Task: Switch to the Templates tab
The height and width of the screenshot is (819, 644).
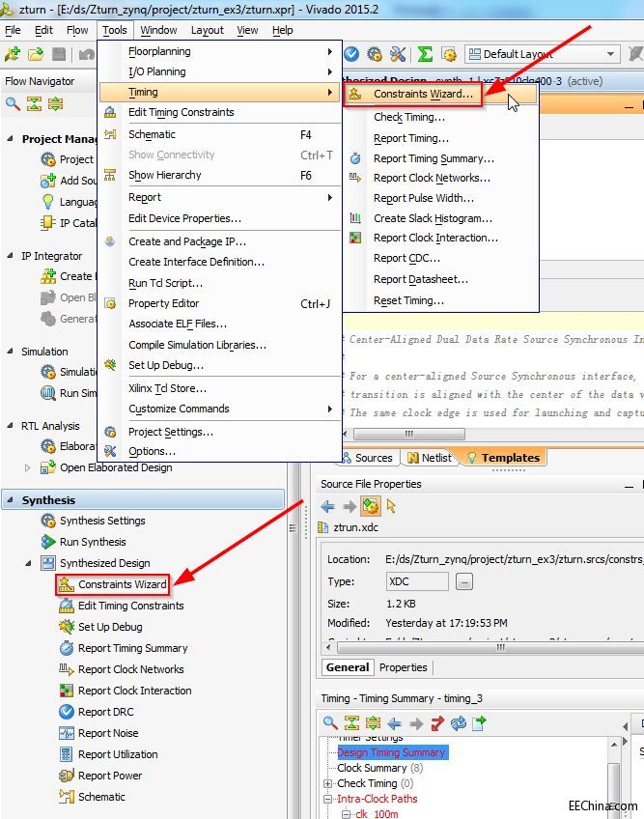Action: pos(503,458)
